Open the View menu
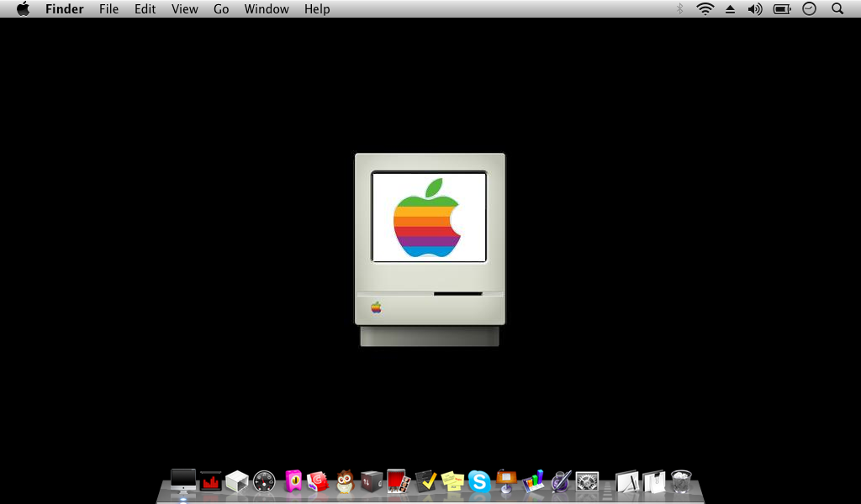This screenshot has width=861, height=504. [184, 8]
